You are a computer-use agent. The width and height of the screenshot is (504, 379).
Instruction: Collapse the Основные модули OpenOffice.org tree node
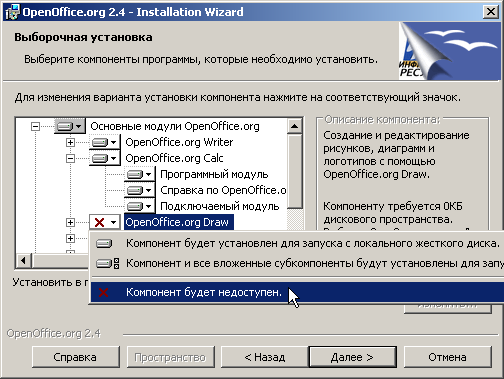pyautogui.click(x=35, y=126)
